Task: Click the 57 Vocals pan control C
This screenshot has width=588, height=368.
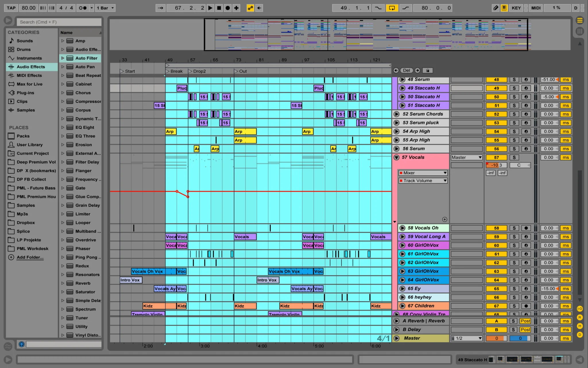Action: (x=520, y=165)
